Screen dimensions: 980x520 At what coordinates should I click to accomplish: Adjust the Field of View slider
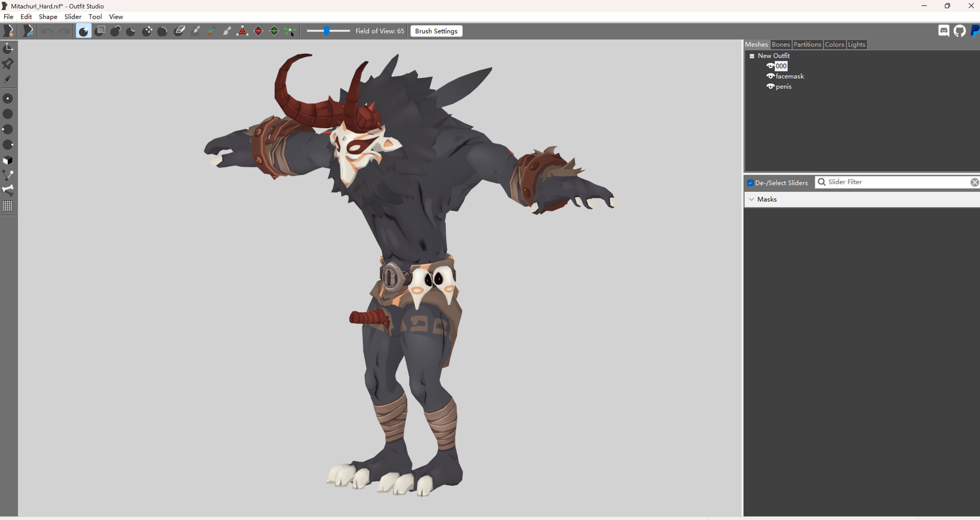click(326, 31)
